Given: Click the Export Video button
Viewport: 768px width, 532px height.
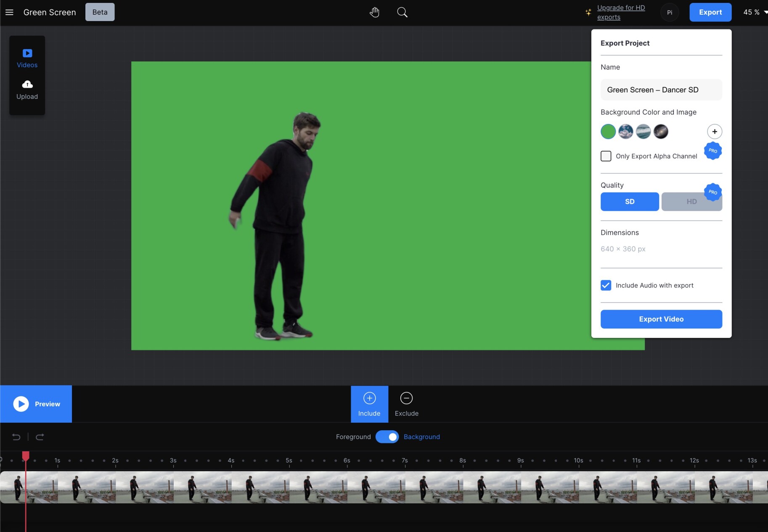Looking at the screenshot, I should point(661,319).
